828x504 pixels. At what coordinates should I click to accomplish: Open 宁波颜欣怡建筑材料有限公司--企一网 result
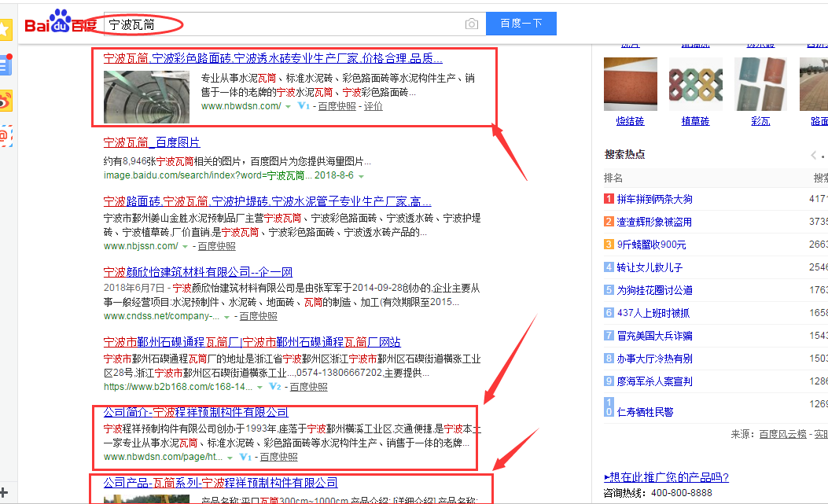pyautogui.click(x=198, y=271)
